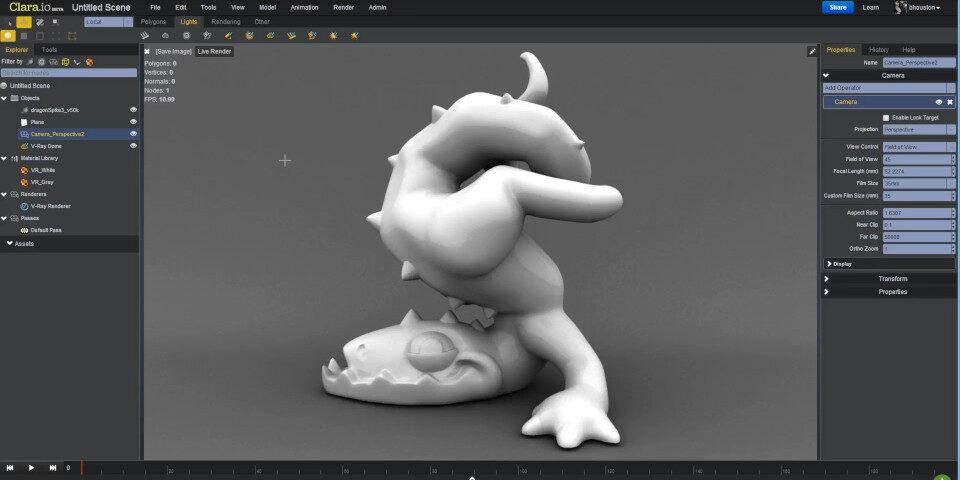The height and width of the screenshot is (480, 960).
Task: Hide the dragonSpike3_v50k object
Action: [x=133, y=110]
